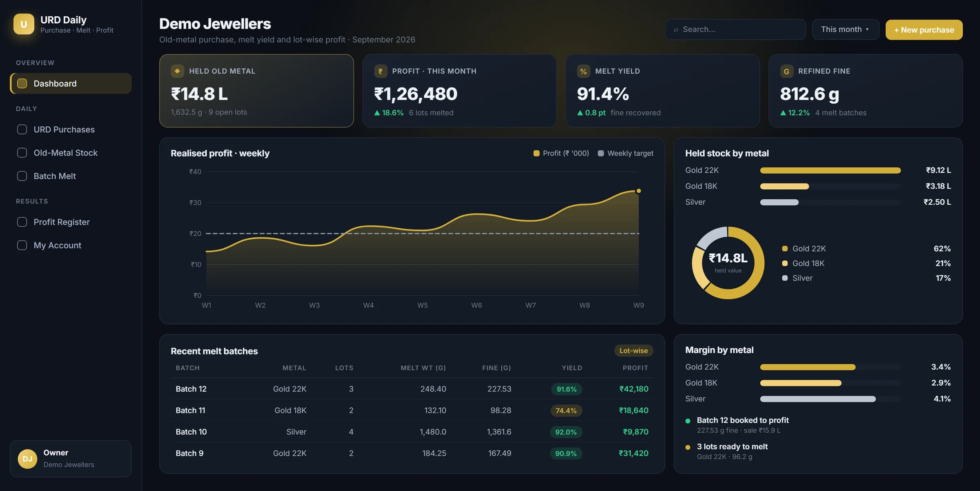Click the ₹31,420 profit for Batch 9

633,453
